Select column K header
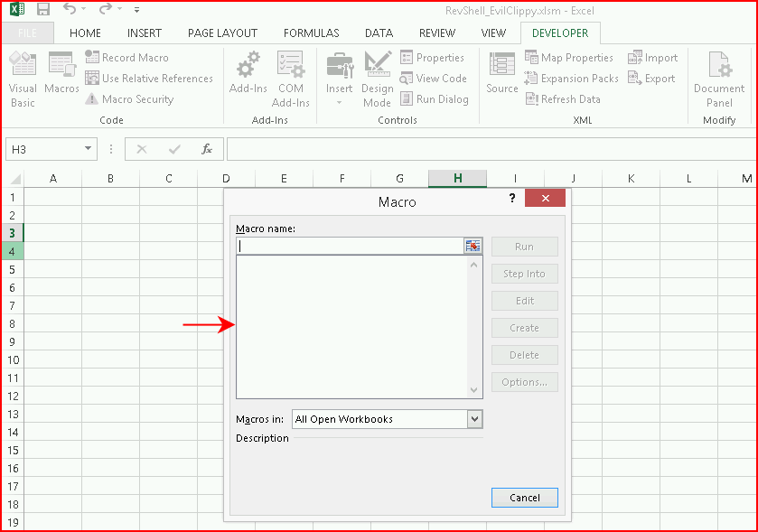The image size is (758, 532). point(631,179)
